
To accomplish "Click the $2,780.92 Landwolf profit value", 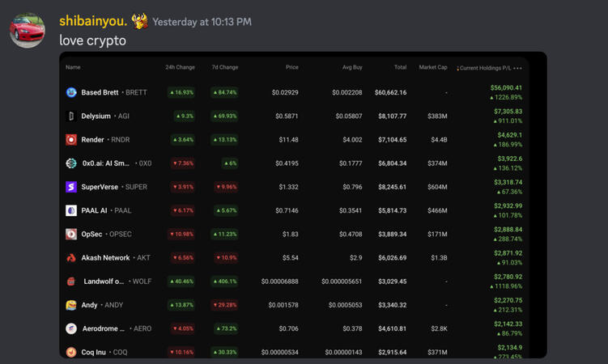I will [x=508, y=277].
